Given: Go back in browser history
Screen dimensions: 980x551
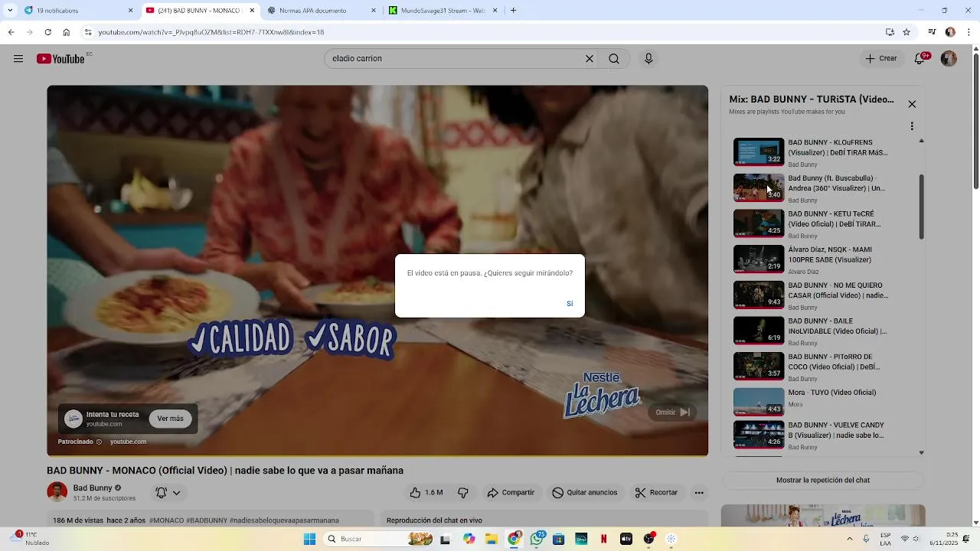Looking at the screenshot, I should (11, 32).
